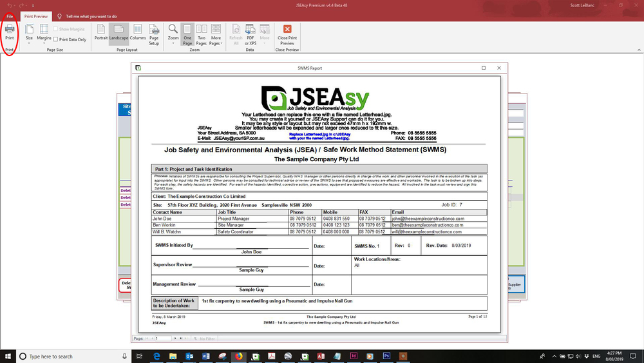Open Firefox from the Windows taskbar

tap(238, 356)
